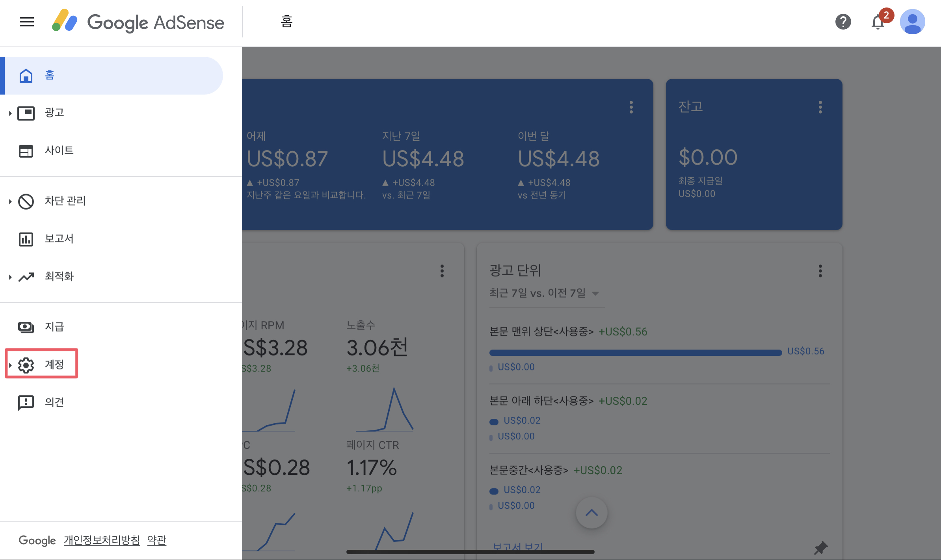Click the 보고서 chart icon
941x560 pixels.
[26, 239]
